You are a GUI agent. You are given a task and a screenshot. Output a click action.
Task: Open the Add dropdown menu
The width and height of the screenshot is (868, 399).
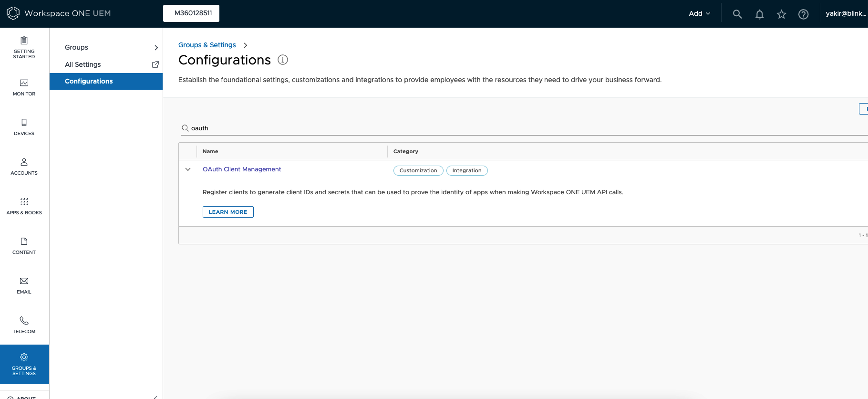pyautogui.click(x=699, y=13)
